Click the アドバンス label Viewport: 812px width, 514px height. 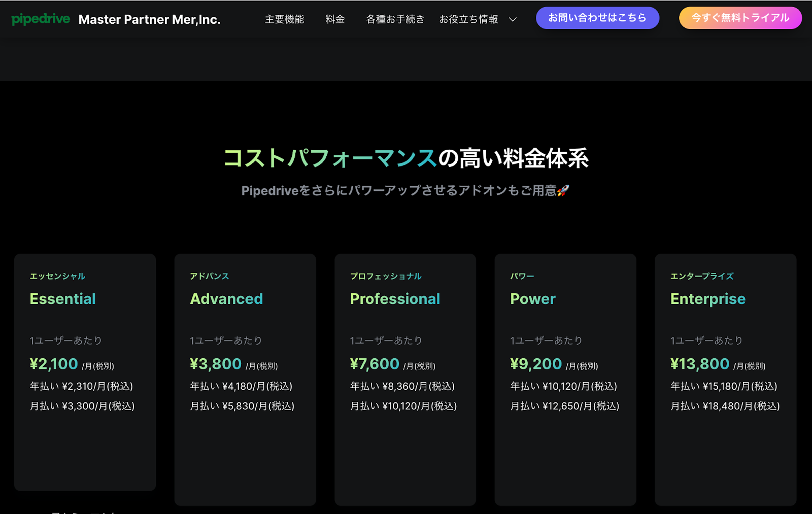[x=210, y=276]
